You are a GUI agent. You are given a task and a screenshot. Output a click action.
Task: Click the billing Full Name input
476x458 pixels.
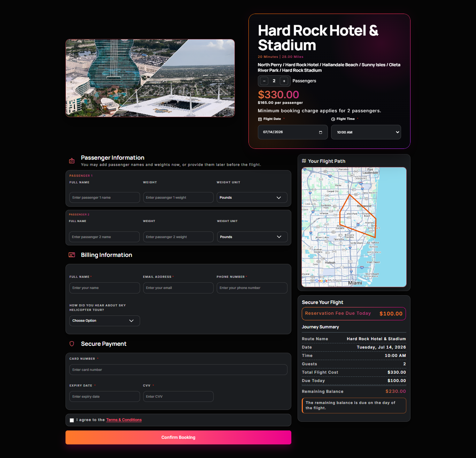[x=105, y=288]
